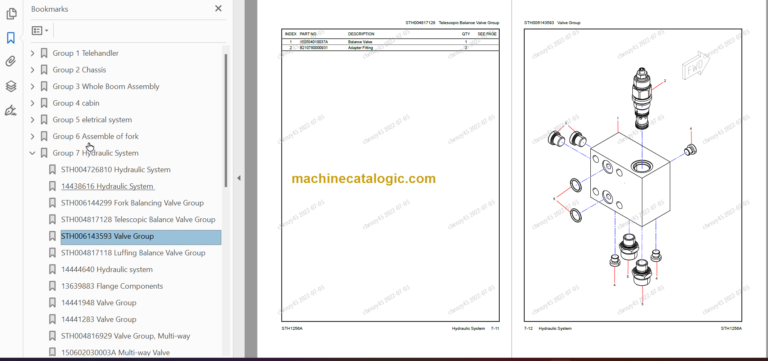
Task: Open the bookmarks options dropdown menu
Action: (40, 30)
